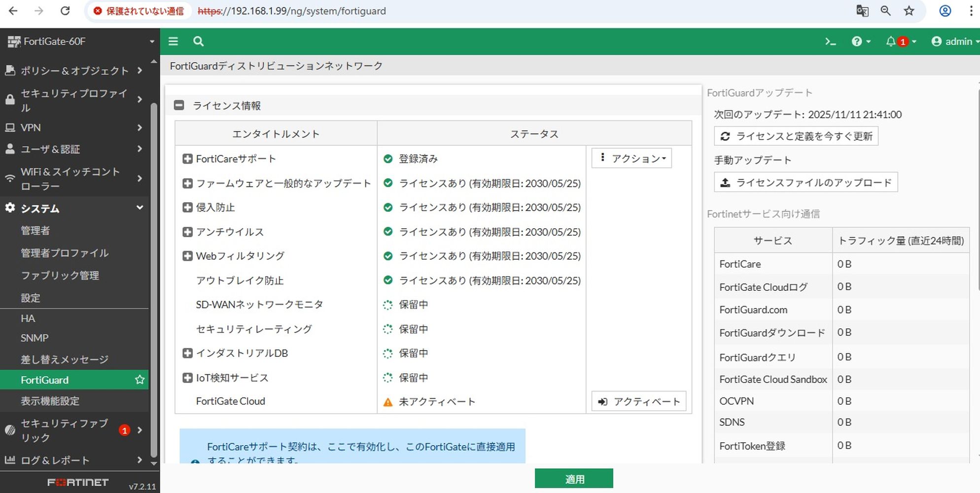Screen dimensions: 980x493
Task: Open the admin user dropdown
Action: coord(954,42)
